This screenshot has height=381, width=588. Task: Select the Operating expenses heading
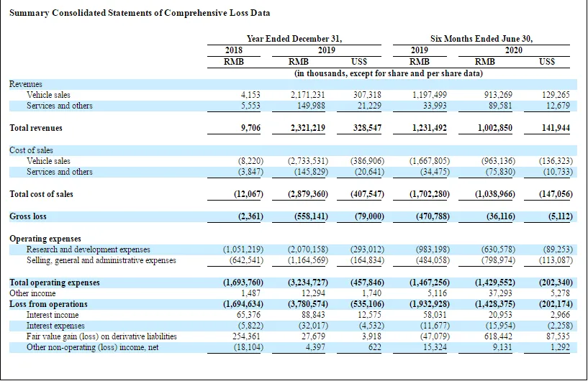[x=45, y=239]
